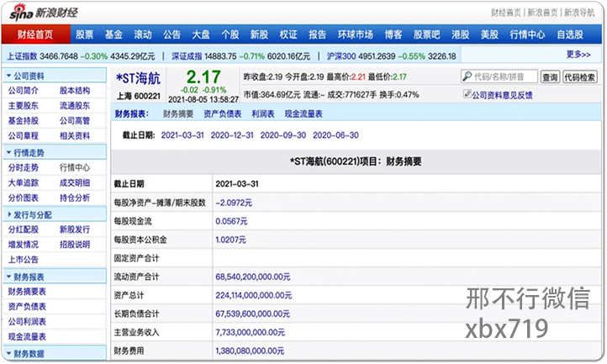This screenshot has height=364, width=607.
Task: Open the 滚动 navigation item
Action: point(143,34)
